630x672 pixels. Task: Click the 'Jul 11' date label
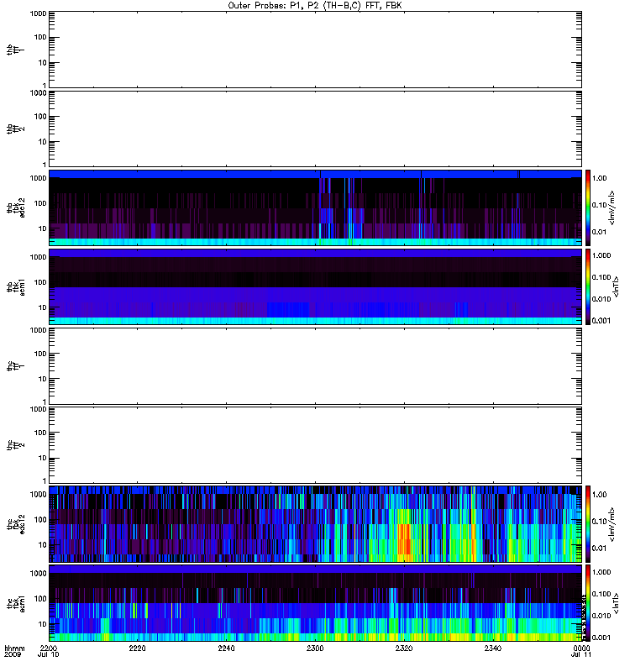pyautogui.click(x=581, y=655)
